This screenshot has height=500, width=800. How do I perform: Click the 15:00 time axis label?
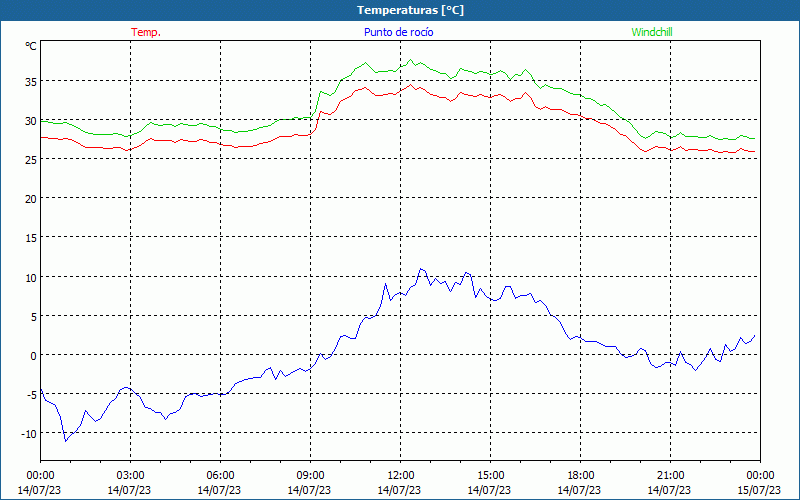click(x=490, y=476)
